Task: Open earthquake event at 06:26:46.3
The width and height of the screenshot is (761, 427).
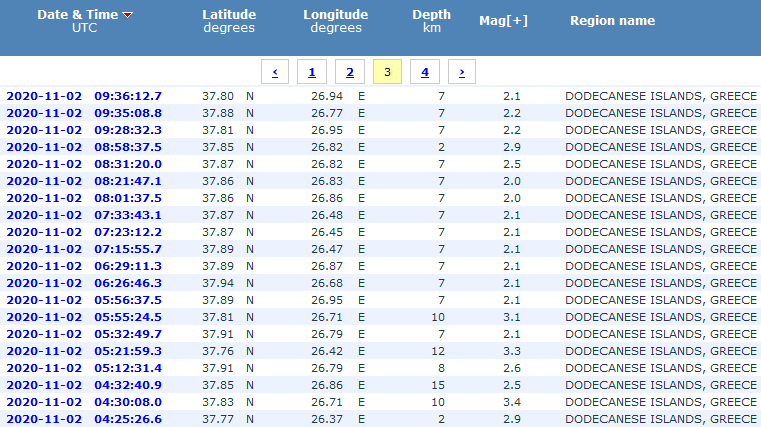Action: [84, 283]
